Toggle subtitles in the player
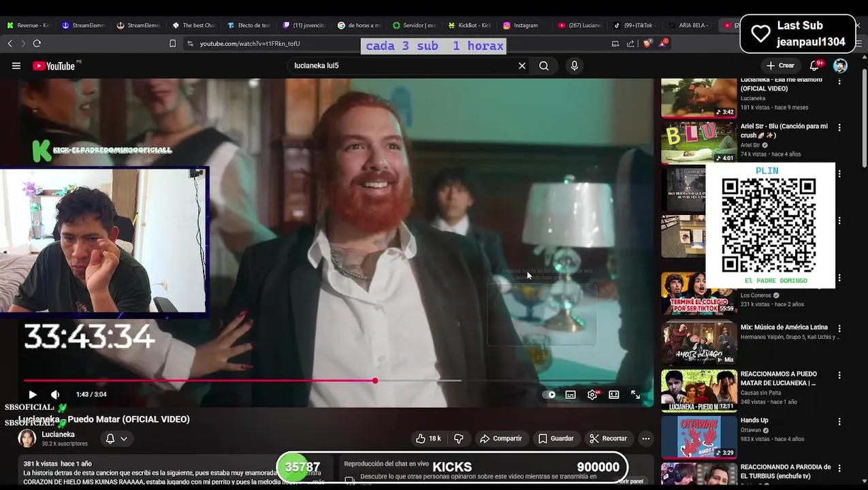 point(570,395)
